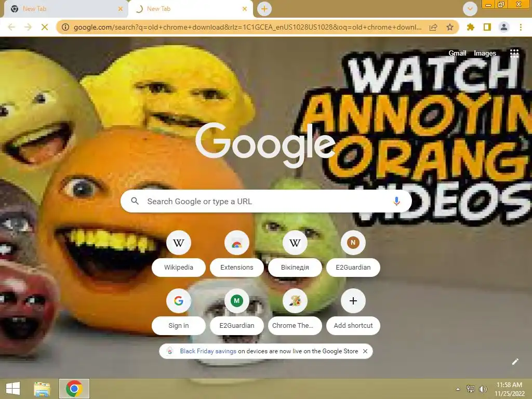The width and height of the screenshot is (532, 399).
Task: Open E2Guardian shortcut with N icon
Action: pos(353,243)
